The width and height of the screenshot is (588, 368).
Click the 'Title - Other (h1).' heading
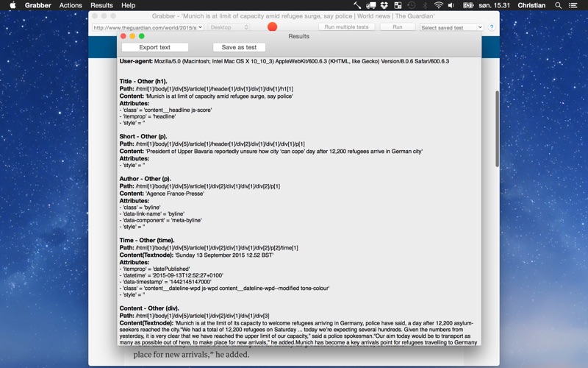pos(143,81)
